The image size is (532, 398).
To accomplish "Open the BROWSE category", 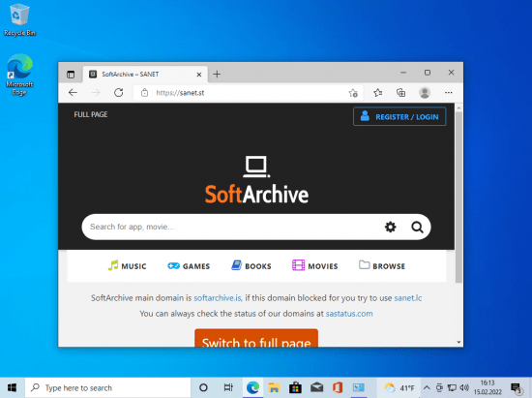I will 382,266.
